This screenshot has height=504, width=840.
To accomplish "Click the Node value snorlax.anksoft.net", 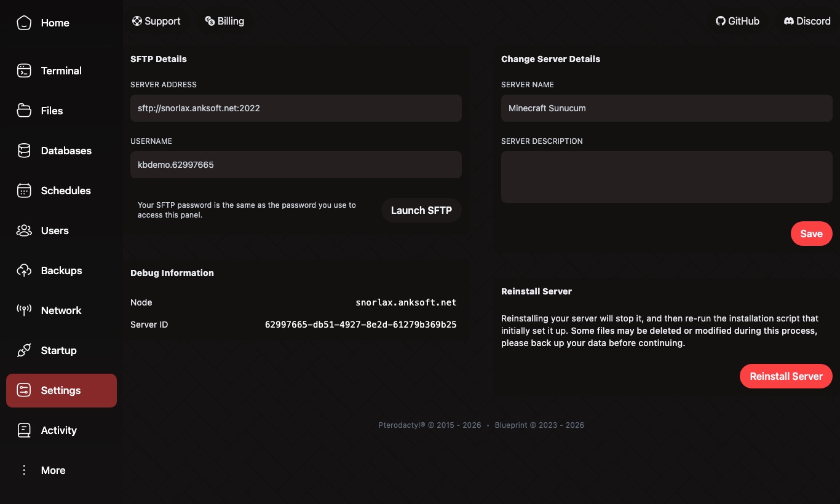I will [406, 302].
